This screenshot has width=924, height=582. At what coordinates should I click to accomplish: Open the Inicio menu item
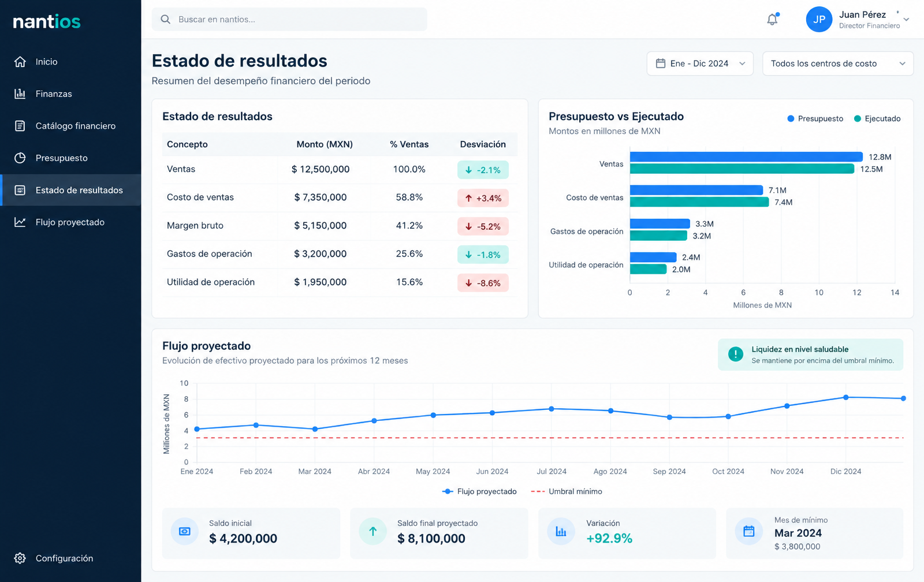(70, 62)
